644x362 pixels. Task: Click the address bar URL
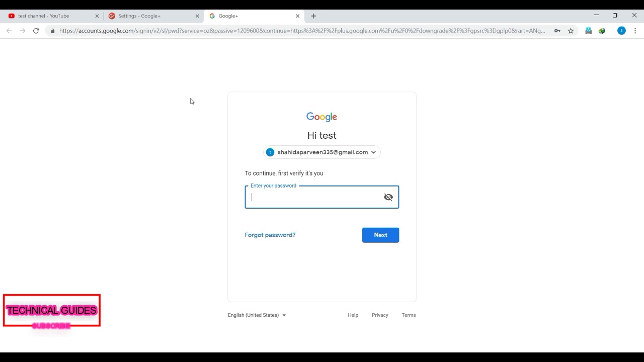302,31
